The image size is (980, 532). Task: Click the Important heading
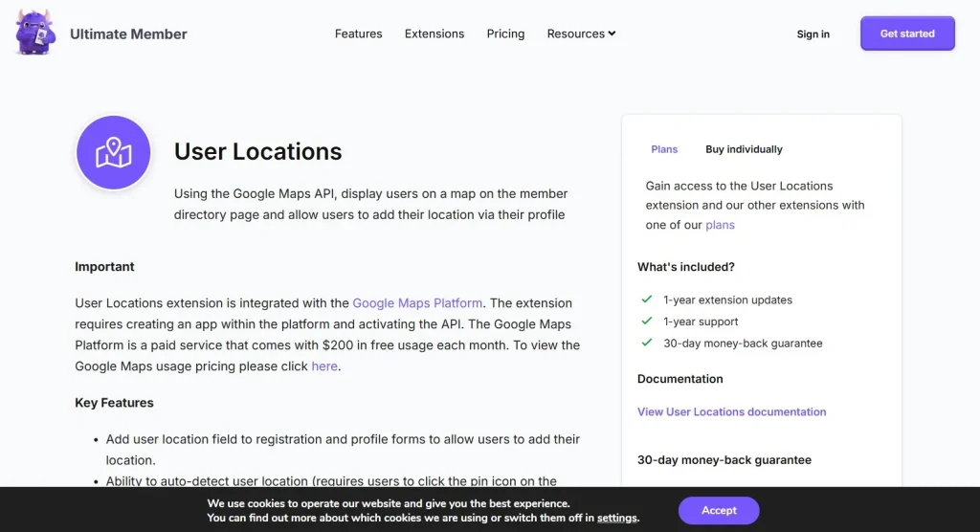[x=104, y=267]
